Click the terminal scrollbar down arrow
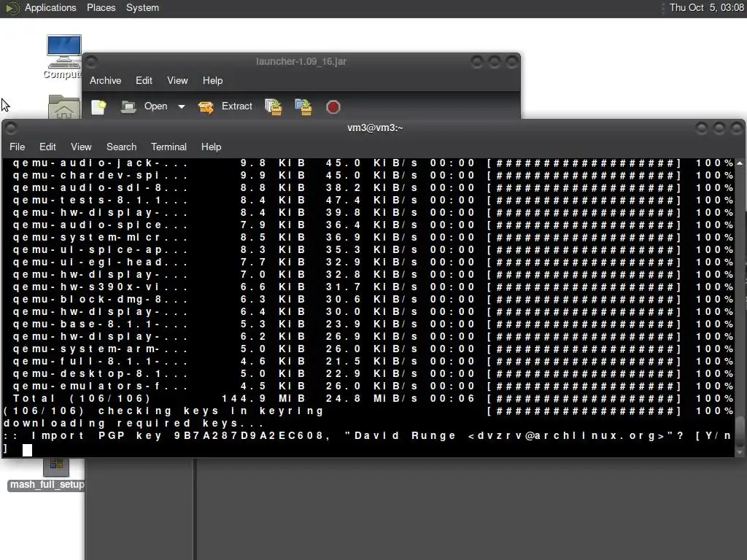Screen dimensions: 747x560 pos(740,452)
